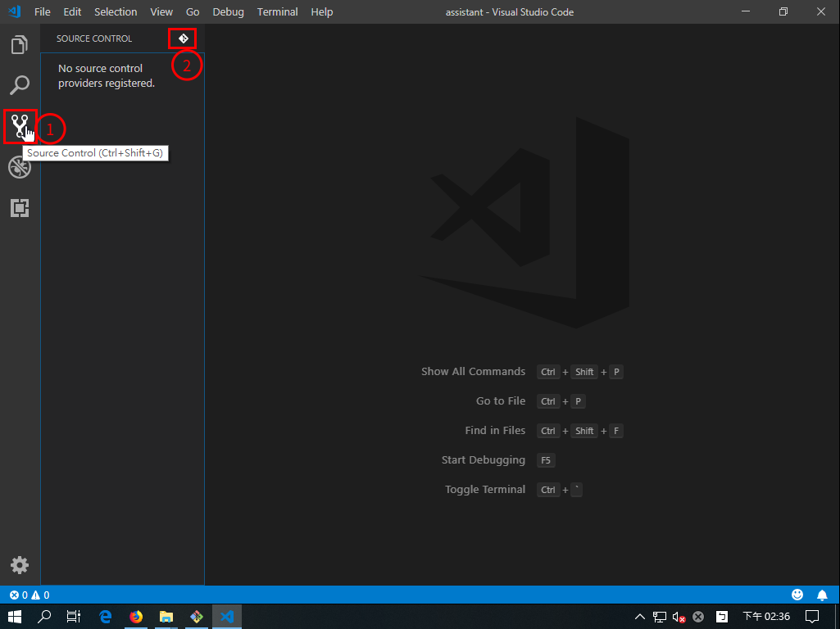Viewport: 840px width, 629px height.
Task: Open File Explorer from the taskbar
Action: pyautogui.click(x=166, y=617)
